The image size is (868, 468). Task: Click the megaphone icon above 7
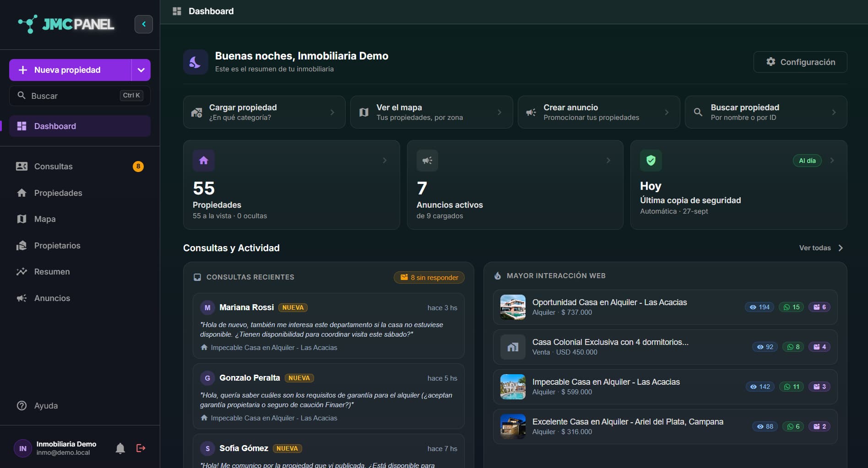[427, 161]
